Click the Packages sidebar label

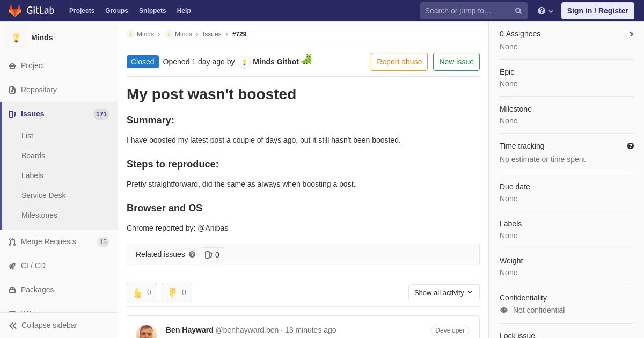click(38, 290)
